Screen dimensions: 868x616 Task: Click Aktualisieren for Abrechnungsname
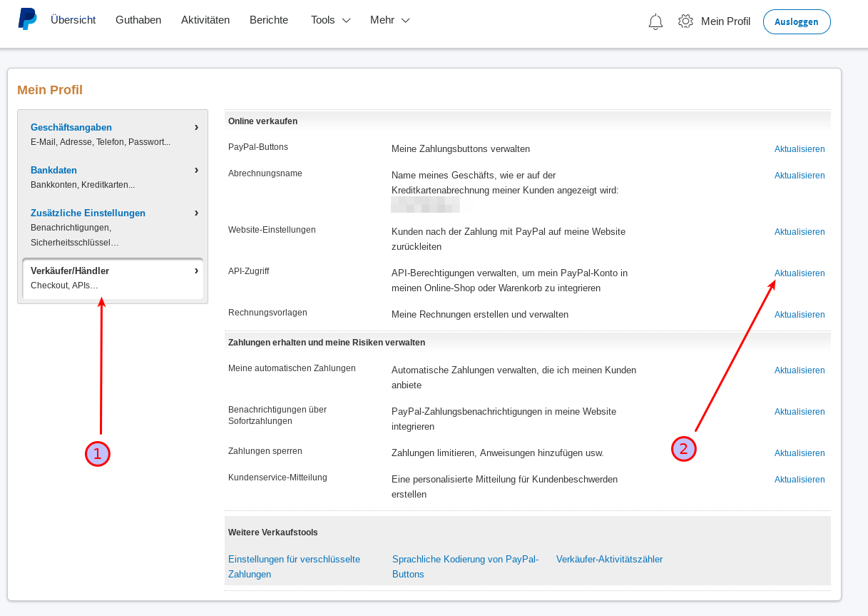(x=800, y=176)
